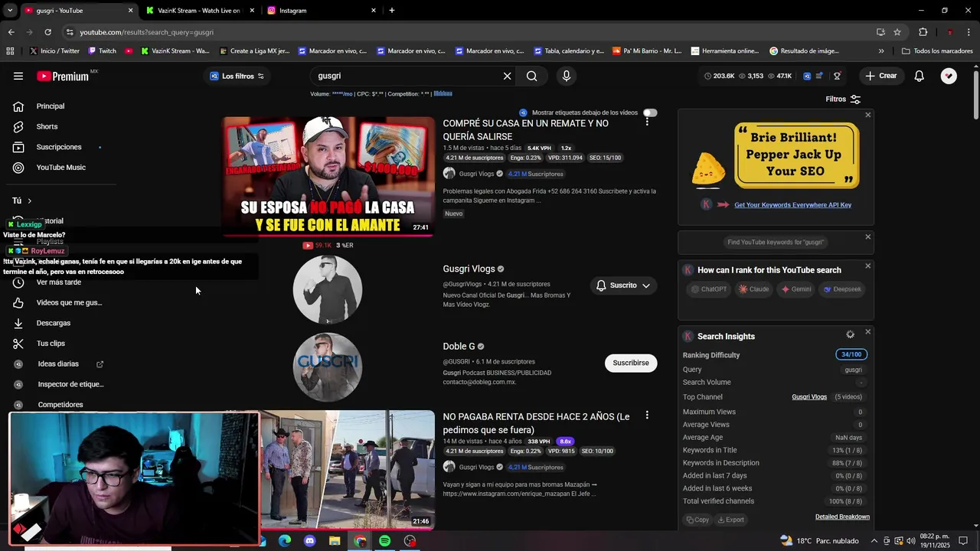Open Microsoft Edge from the taskbar
This screenshot has height=551, width=980.
pos(285,541)
